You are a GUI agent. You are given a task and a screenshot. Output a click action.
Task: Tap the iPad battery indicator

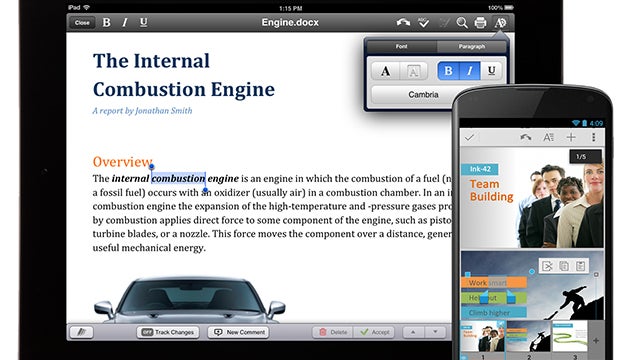[509, 8]
